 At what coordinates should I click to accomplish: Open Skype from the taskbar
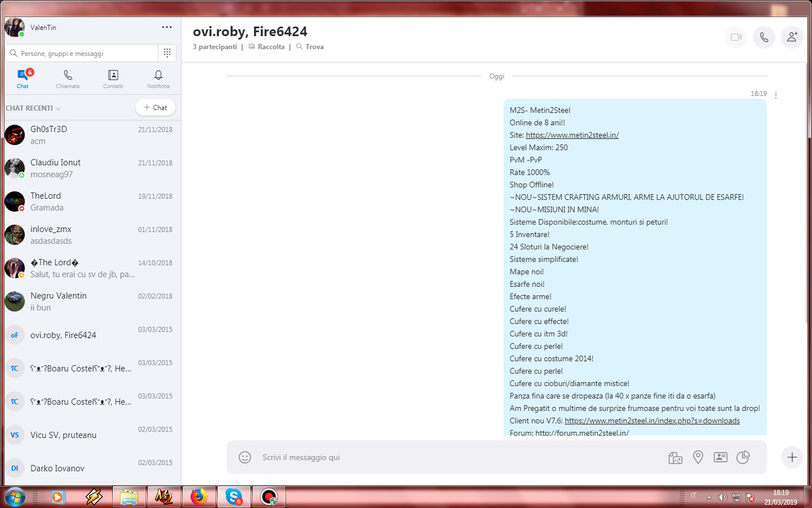coord(233,497)
